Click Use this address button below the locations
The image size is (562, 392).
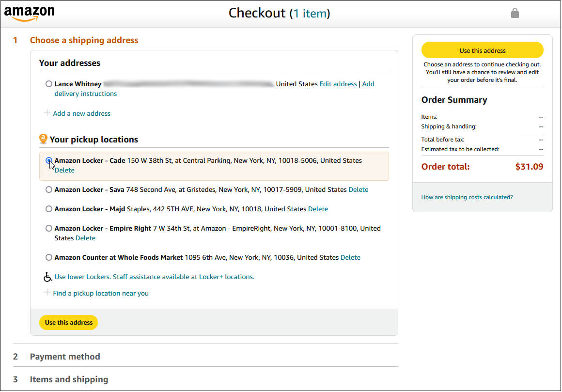click(x=68, y=323)
